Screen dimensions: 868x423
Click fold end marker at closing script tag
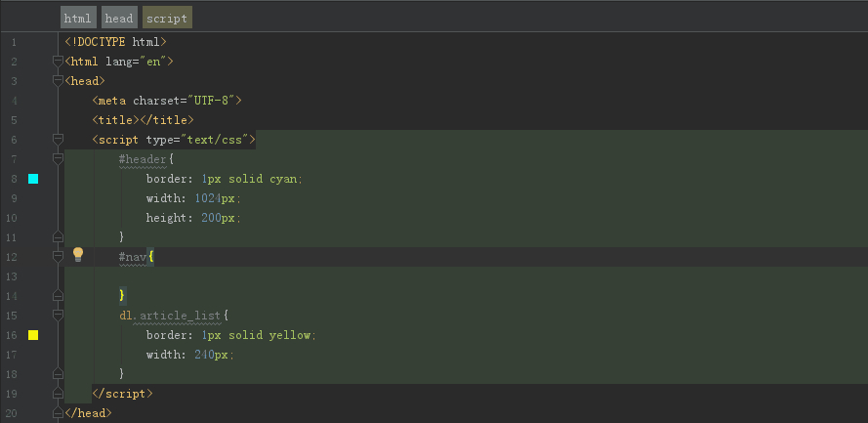click(x=58, y=393)
